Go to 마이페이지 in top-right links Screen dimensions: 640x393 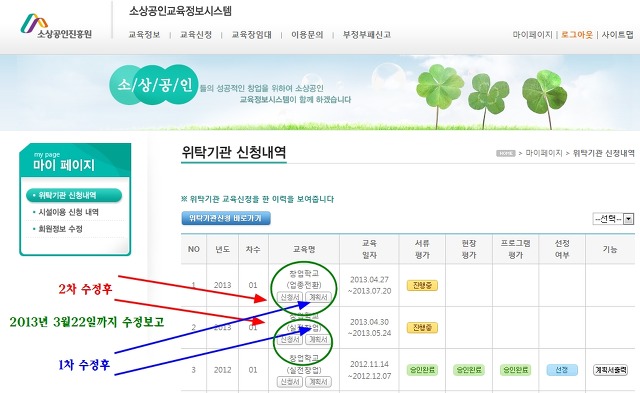[532, 35]
